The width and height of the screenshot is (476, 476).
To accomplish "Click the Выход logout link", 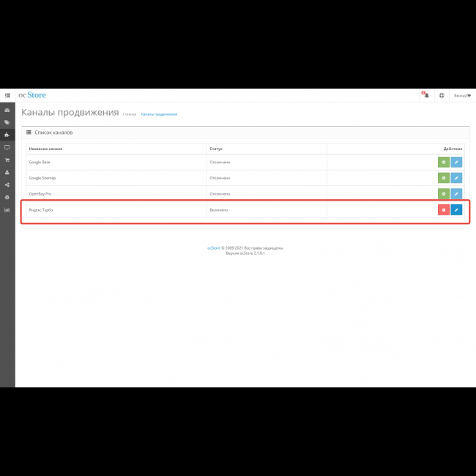I will click(461, 95).
